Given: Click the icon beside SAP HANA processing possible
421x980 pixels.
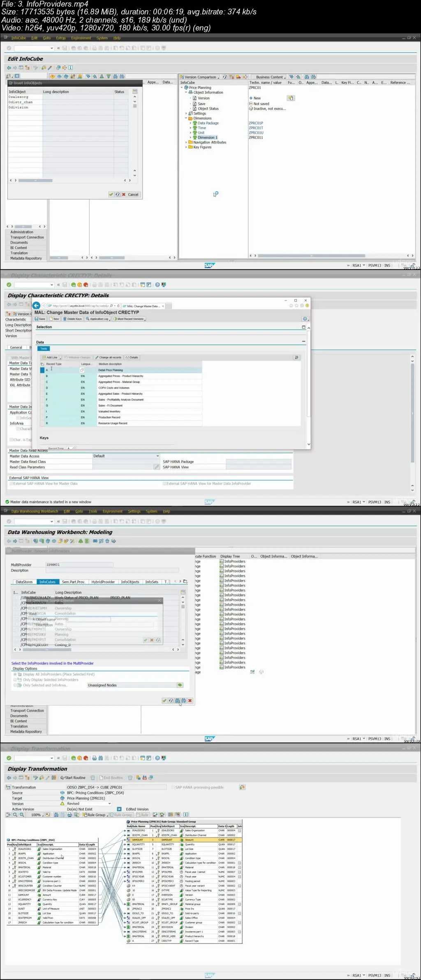Looking at the screenshot, I should (x=242, y=787).
